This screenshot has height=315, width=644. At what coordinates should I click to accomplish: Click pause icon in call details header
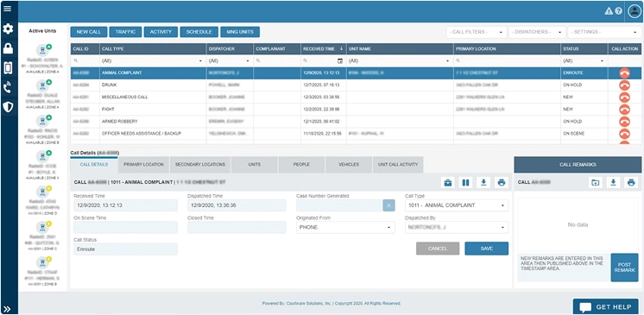pyautogui.click(x=466, y=183)
